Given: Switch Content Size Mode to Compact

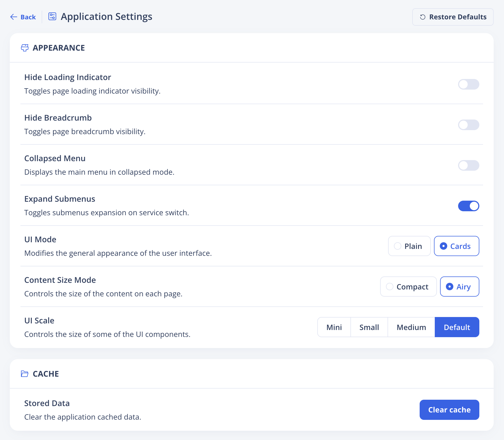Looking at the screenshot, I should click(x=408, y=287).
